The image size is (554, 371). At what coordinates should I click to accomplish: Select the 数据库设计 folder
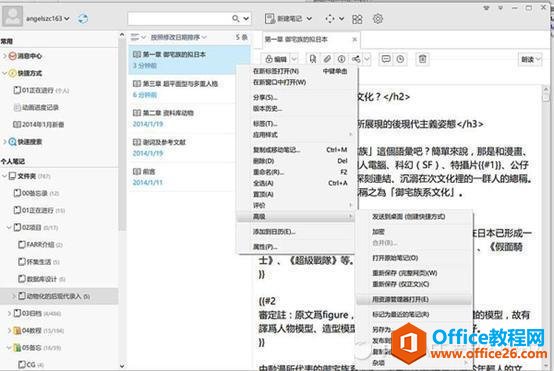42,279
